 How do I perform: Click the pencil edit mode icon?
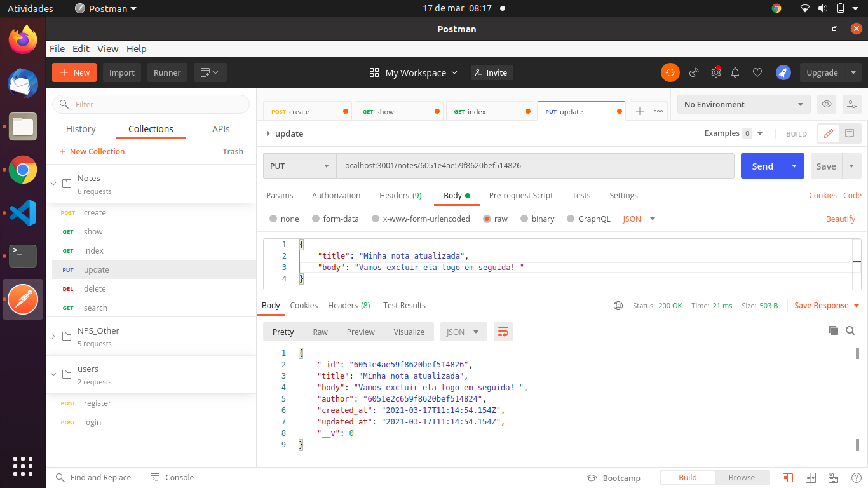[x=828, y=133]
